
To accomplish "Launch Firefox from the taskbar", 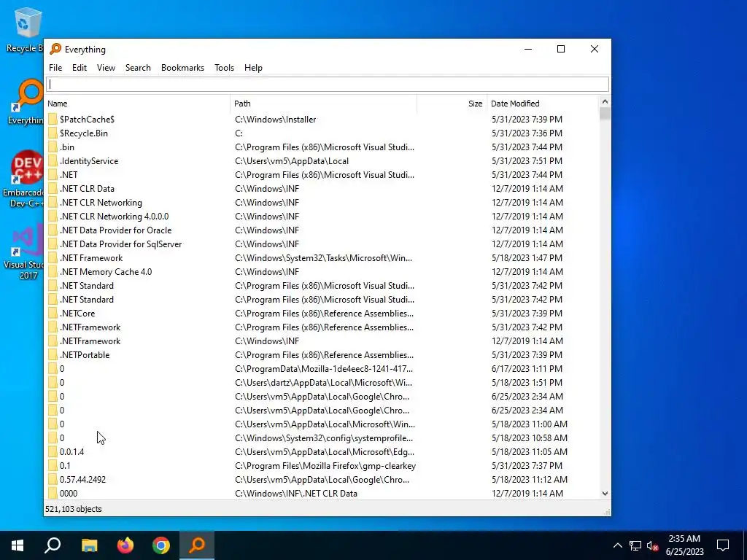I will click(x=125, y=545).
